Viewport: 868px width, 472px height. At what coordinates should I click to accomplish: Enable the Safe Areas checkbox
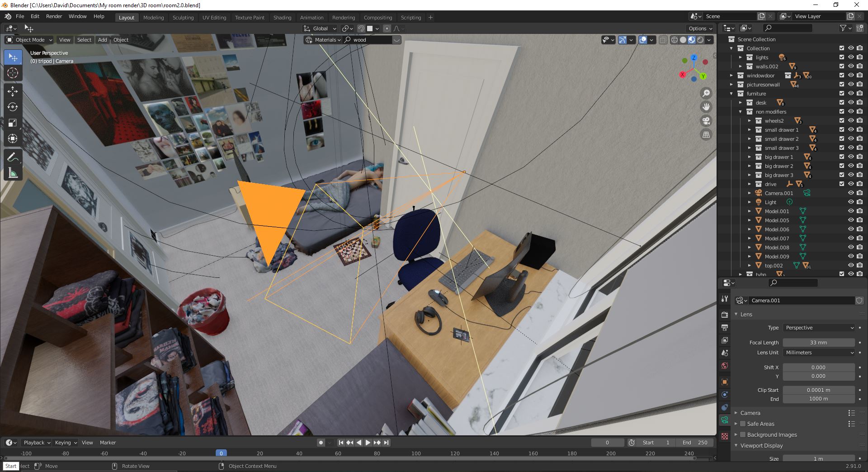tap(743, 424)
